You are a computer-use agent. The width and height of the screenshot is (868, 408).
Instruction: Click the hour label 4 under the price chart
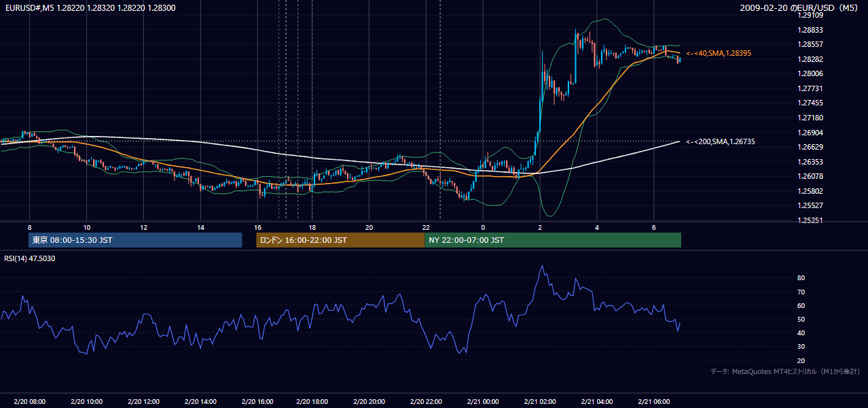point(597,227)
